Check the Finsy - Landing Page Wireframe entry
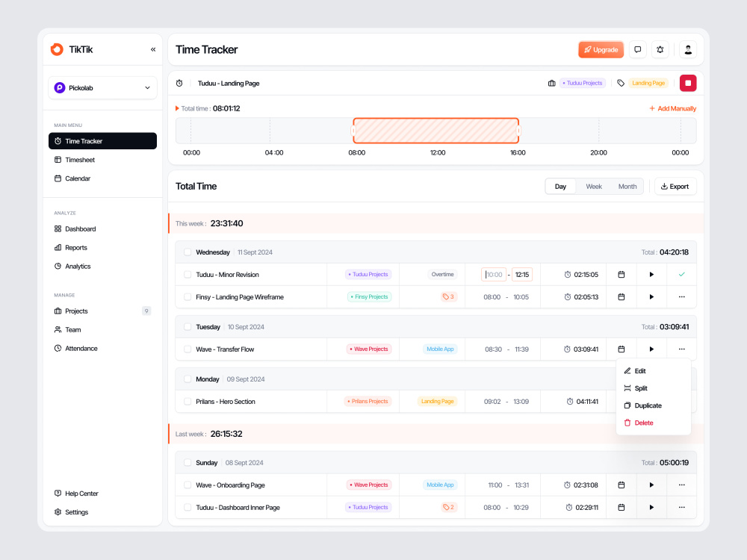This screenshot has height=560, width=747. click(x=187, y=297)
